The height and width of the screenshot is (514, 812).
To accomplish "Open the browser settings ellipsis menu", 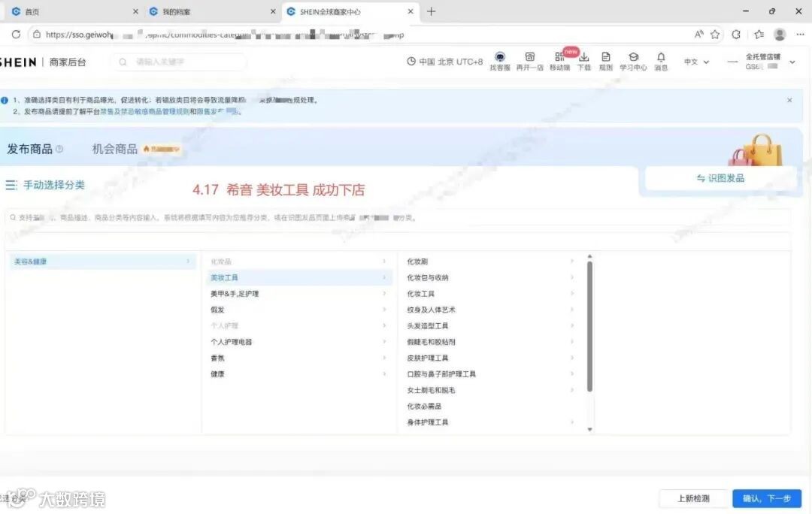I will [800, 34].
